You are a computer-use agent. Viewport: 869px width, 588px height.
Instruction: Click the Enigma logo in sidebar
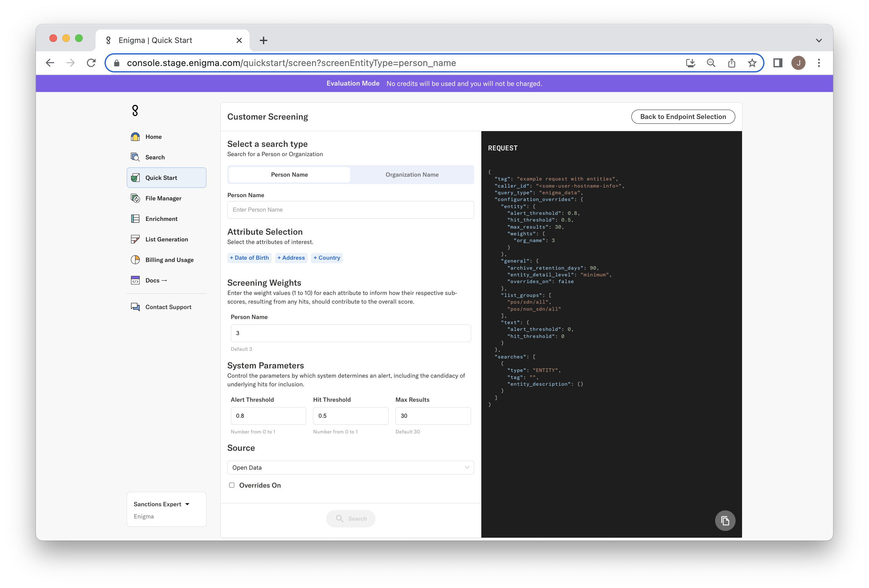(135, 111)
